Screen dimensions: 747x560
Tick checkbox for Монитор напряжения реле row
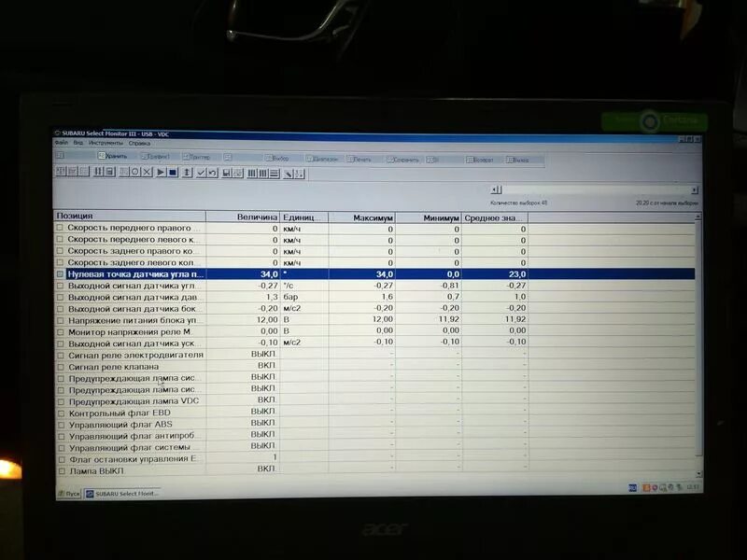pos(61,332)
